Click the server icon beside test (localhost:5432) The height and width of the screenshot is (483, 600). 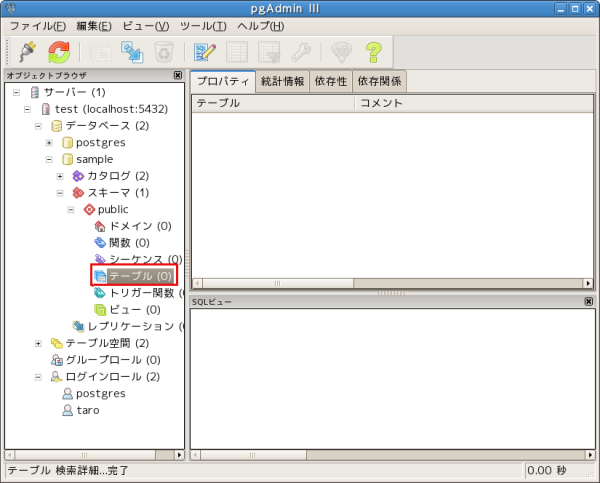pos(46,109)
